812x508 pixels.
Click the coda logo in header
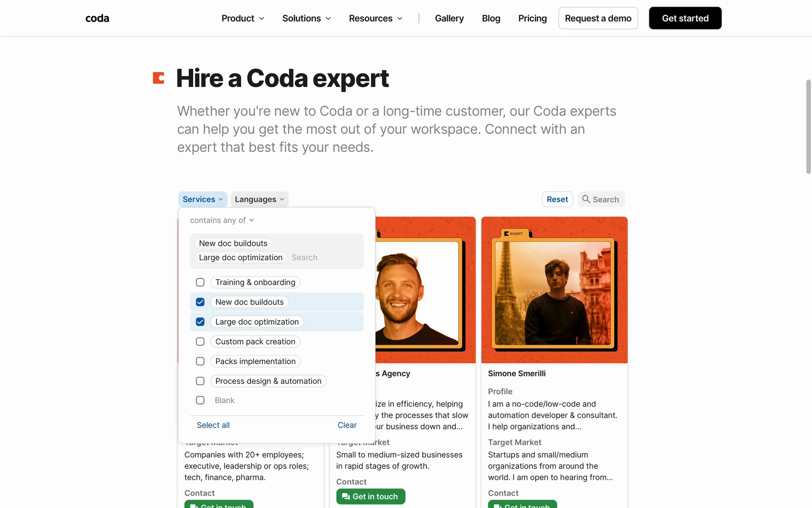coord(97,18)
